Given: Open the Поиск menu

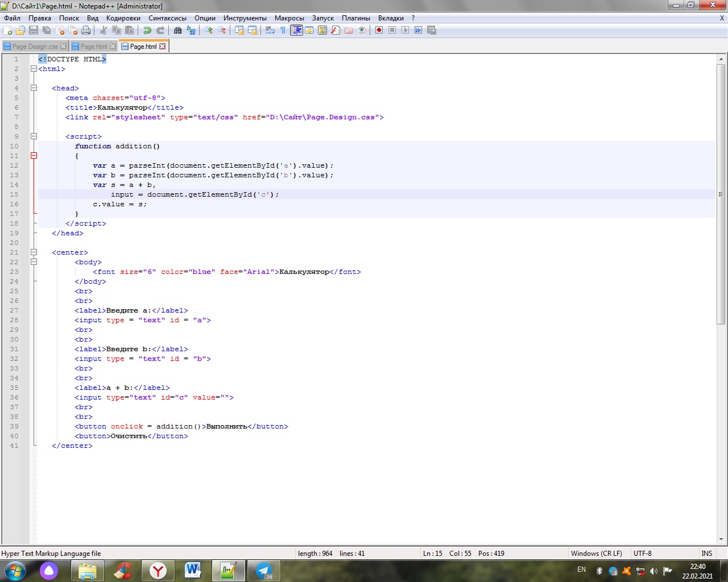Looking at the screenshot, I should click(x=69, y=18).
